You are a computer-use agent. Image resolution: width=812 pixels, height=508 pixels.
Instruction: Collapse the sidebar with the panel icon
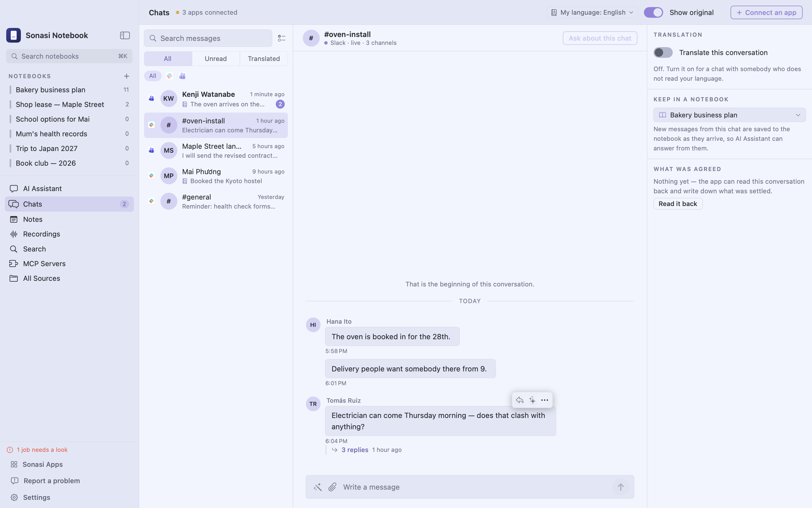coord(125,35)
